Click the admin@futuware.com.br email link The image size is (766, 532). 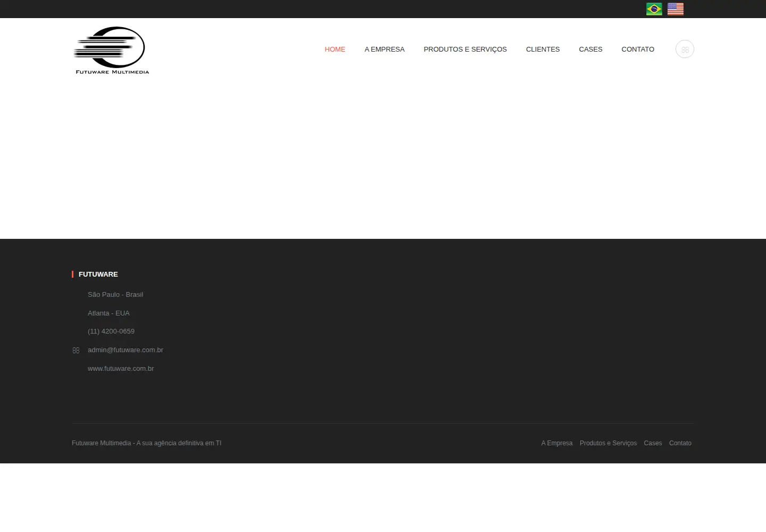[125, 350]
